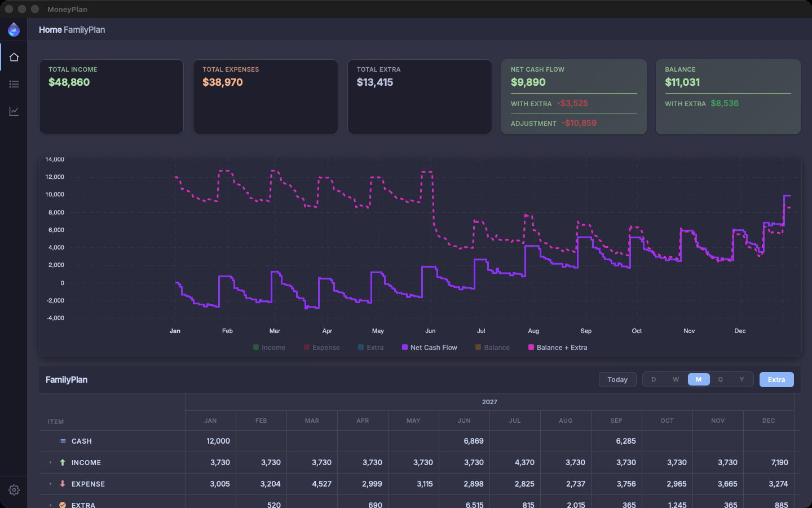Select the January cash cell 12,000
This screenshot has width=812, height=508.
click(210, 441)
